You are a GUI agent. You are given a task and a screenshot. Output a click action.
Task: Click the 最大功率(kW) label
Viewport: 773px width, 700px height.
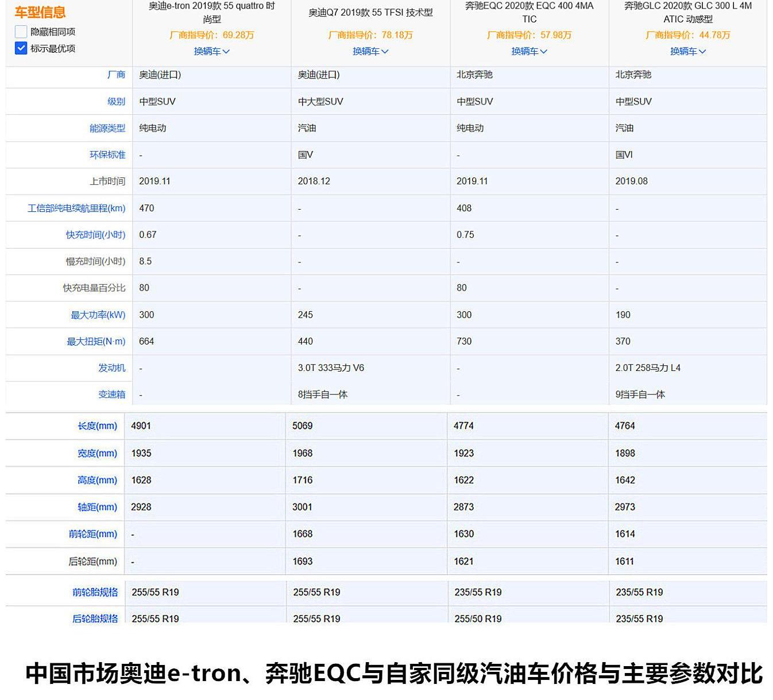coord(98,315)
